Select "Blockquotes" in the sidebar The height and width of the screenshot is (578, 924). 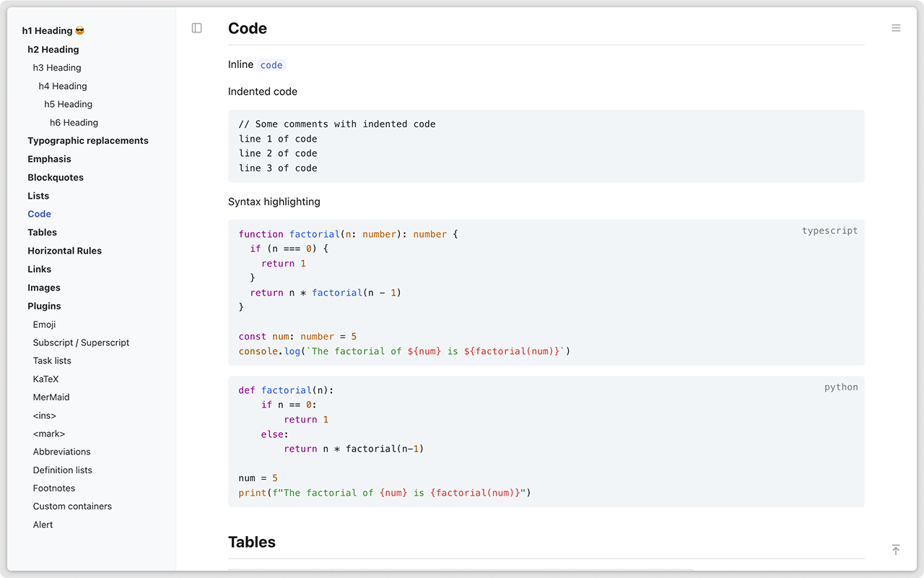[55, 177]
